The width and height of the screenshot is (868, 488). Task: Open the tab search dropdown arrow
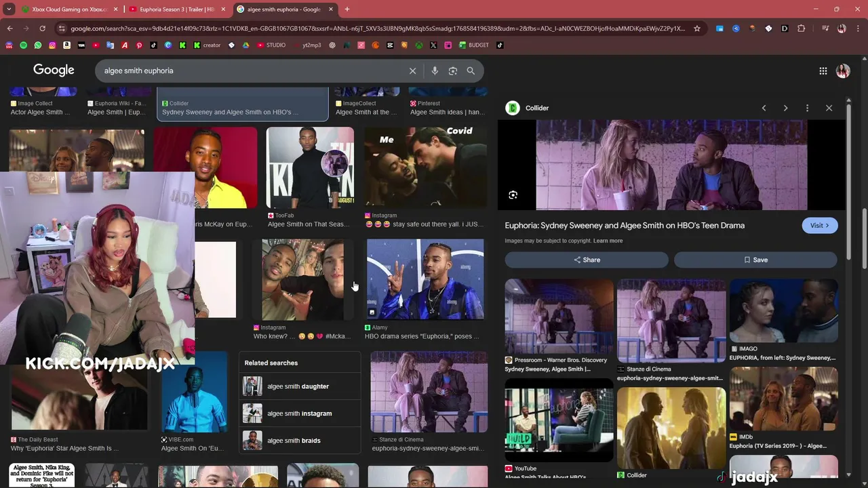9,9
